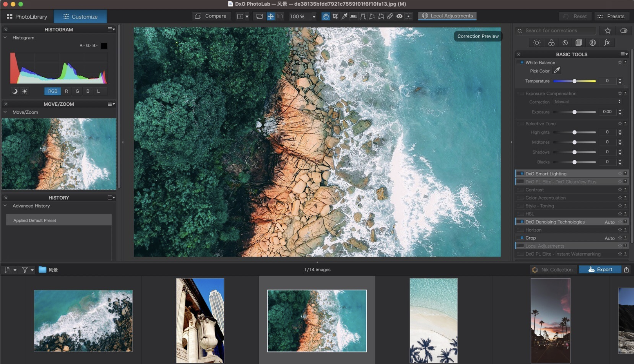Activate the Repair bandage tool
Image resolution: width=634 pixels, height=364 pixels.
(390, 16)
